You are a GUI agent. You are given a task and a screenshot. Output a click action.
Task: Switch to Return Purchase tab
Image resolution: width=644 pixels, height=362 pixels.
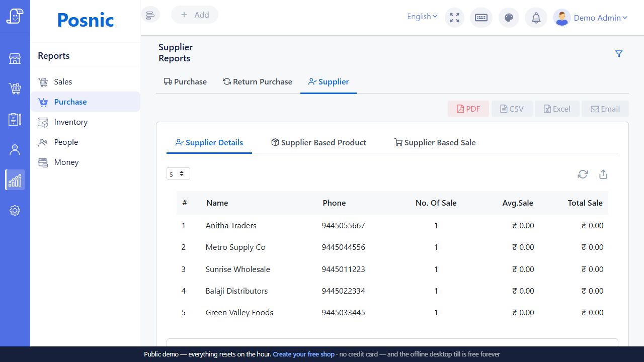pyautogui.click(x=258, y=81)
